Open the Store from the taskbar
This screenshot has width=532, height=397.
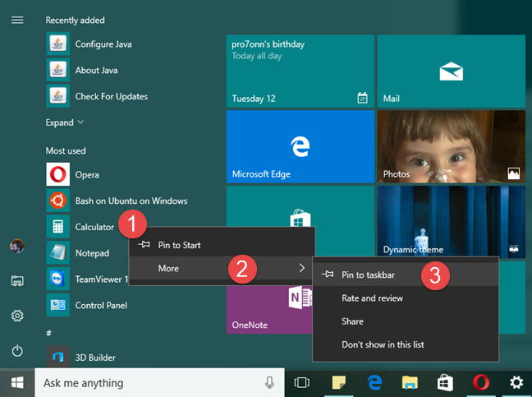click(x=445, y=383)
